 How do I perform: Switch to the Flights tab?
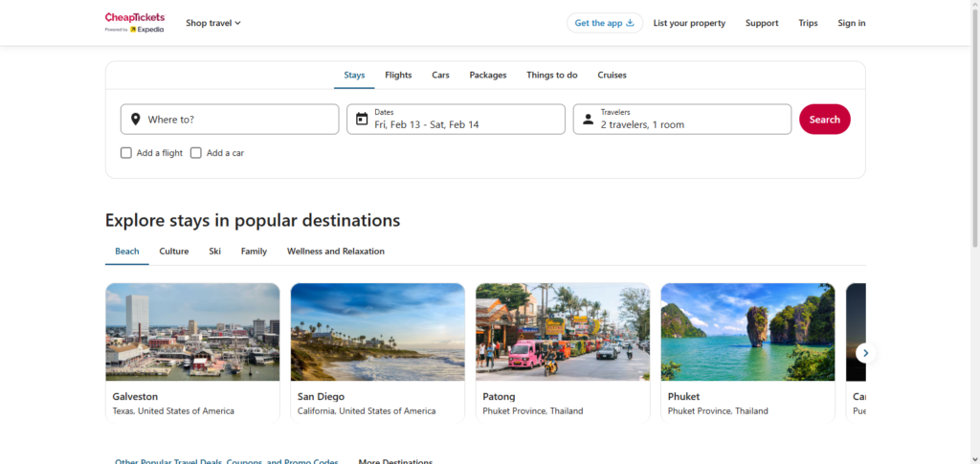click(398, 75)
